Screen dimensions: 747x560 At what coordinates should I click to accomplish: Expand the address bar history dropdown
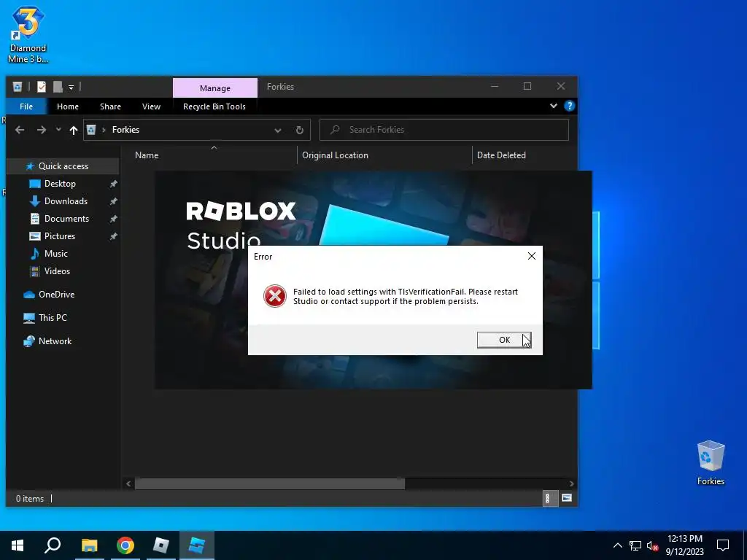278,130
